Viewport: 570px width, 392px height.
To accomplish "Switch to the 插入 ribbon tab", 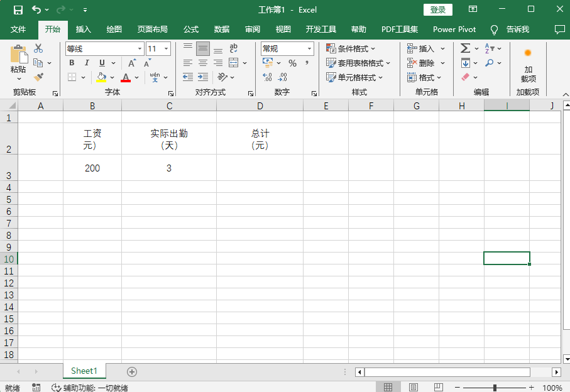I will coord(83,30).
